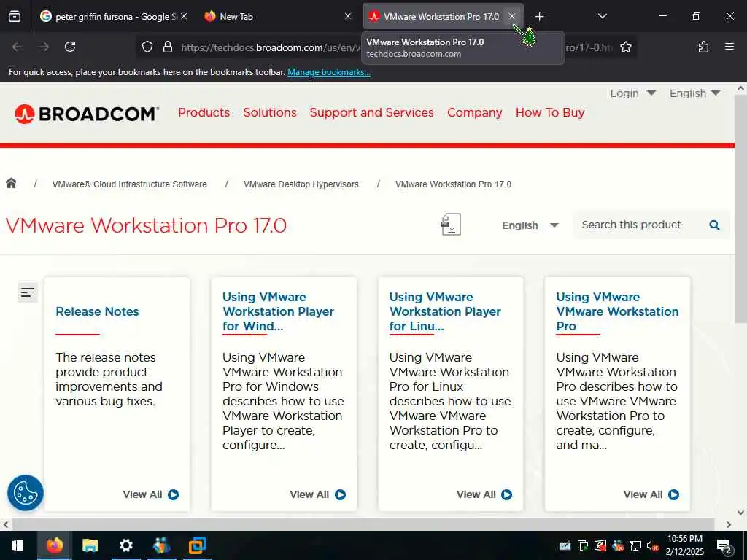Click the Broadcom logo
Screen dimensions: 747x560
86,114
